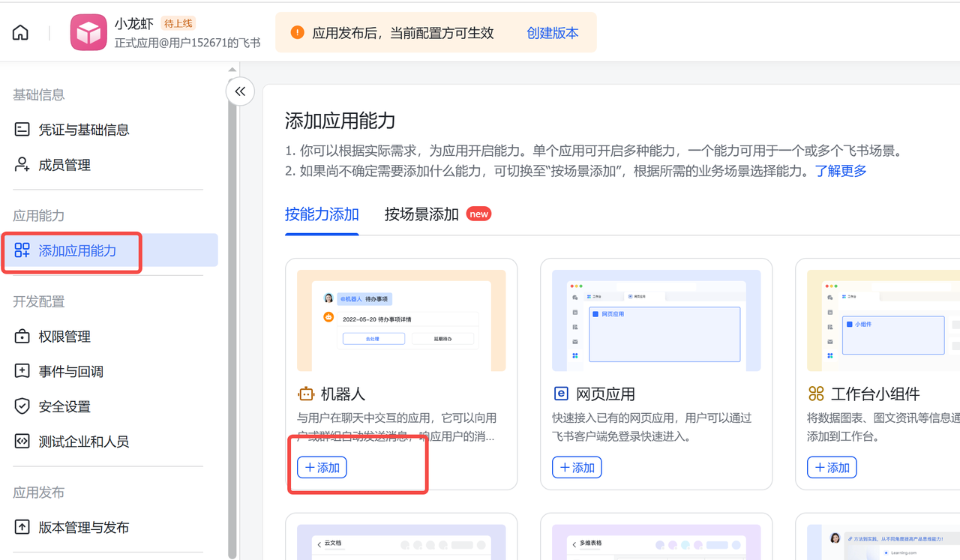The image size is (960, 560).
Task: Click the orange warning exclamation icon
Action: click(x=298, y=32)
